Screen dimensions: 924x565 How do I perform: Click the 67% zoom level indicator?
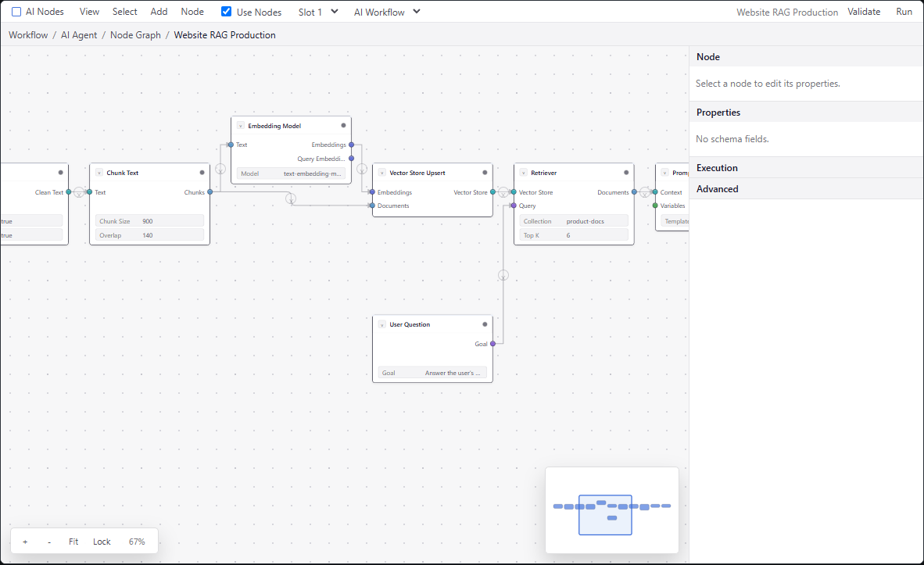tap(137, 542)
